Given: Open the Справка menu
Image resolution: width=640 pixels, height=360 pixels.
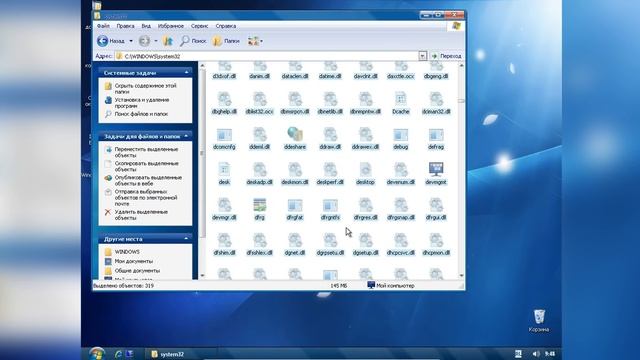Looking at the screenshot, I should coord(226,26).
